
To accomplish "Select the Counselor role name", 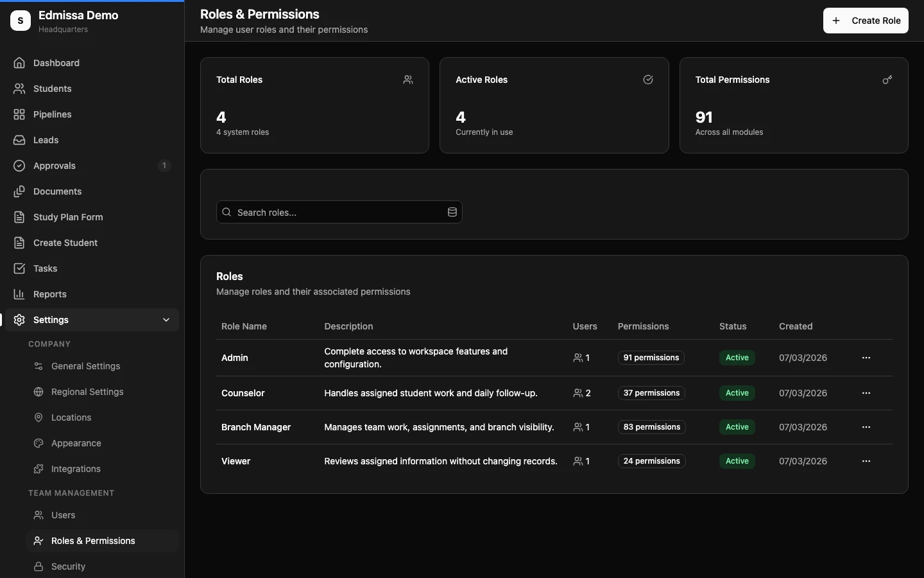I will 243,393.
